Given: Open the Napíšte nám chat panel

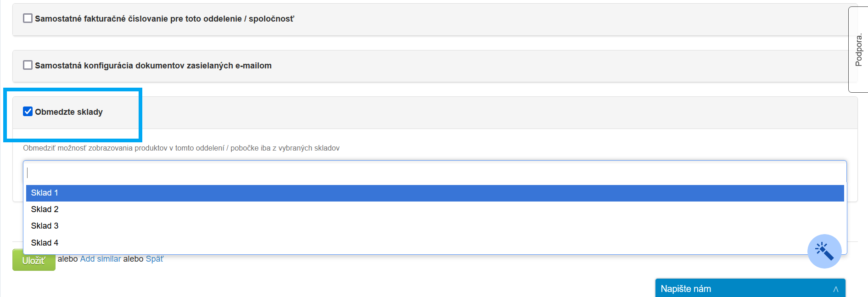Looking at the screenshot, I should point(686,289).
